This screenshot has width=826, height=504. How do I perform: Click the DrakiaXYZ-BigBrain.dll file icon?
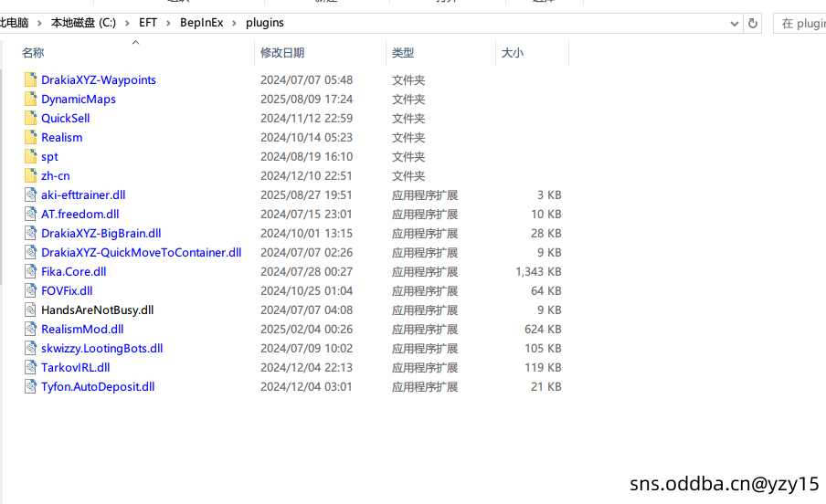click(x=30, y=234)
